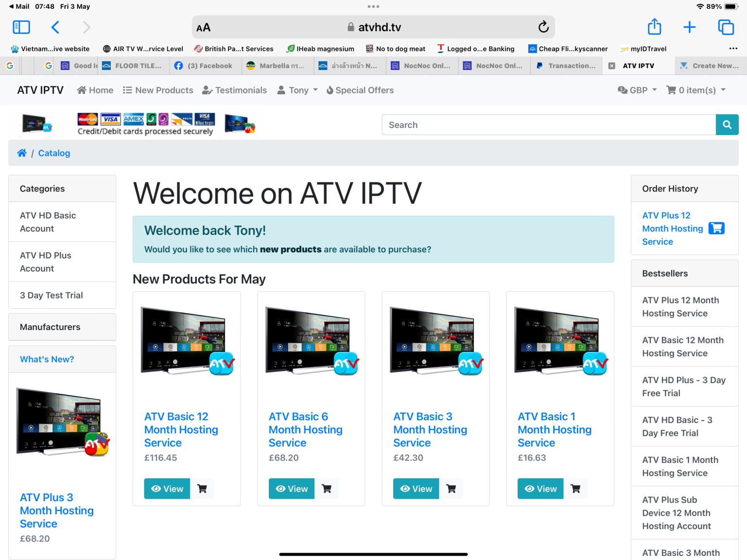The width and height of the screenshot is (747, 560).
Task: Close the ATV IPTV tab
Action: (612, 66)
